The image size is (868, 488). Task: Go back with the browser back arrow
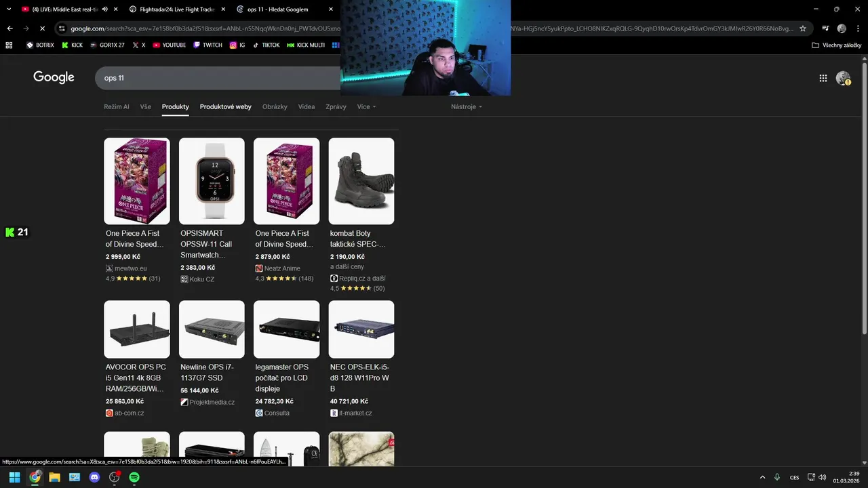[x=9, y=28]
